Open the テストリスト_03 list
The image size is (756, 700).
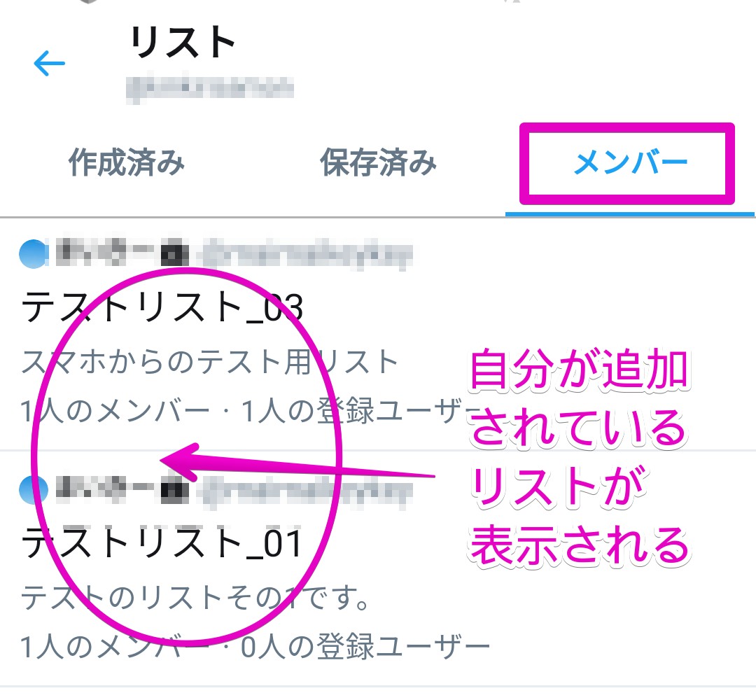click(162, 307)
